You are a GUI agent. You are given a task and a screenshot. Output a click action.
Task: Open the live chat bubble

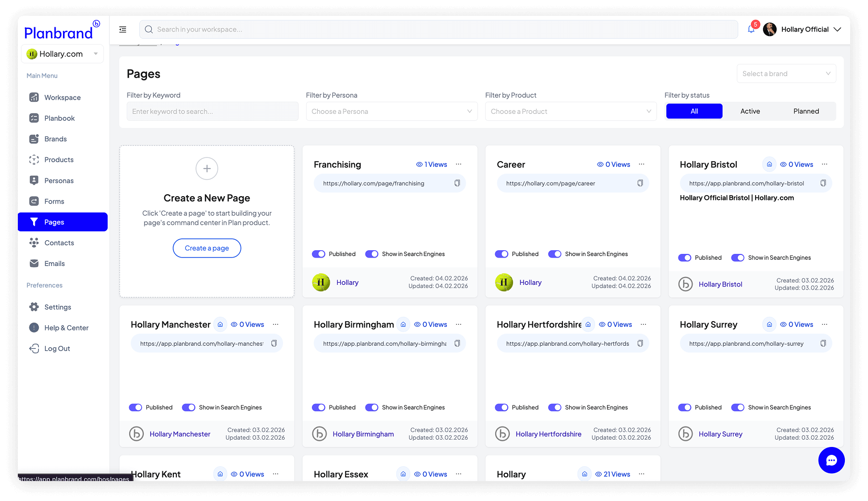tap(831, 460)
